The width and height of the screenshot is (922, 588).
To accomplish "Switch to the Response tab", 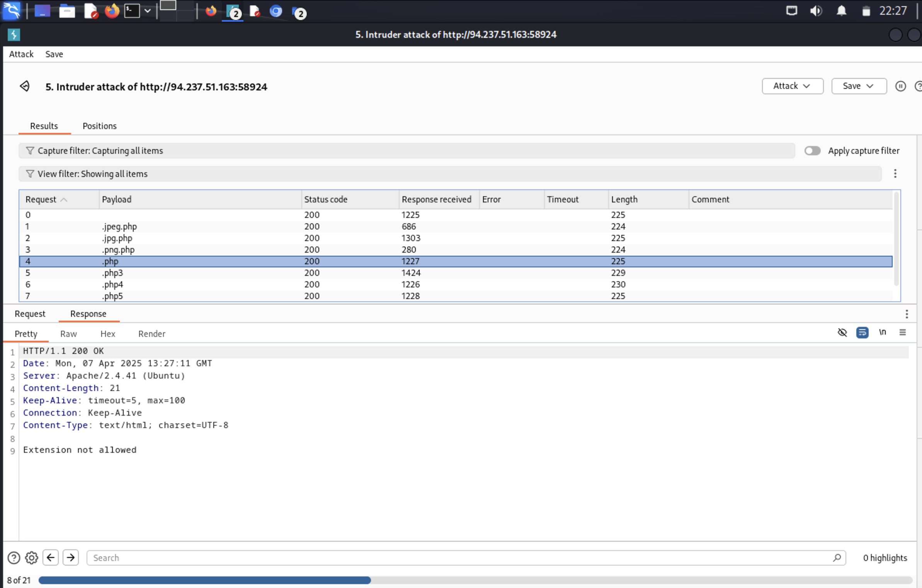I will click(88, 314).
